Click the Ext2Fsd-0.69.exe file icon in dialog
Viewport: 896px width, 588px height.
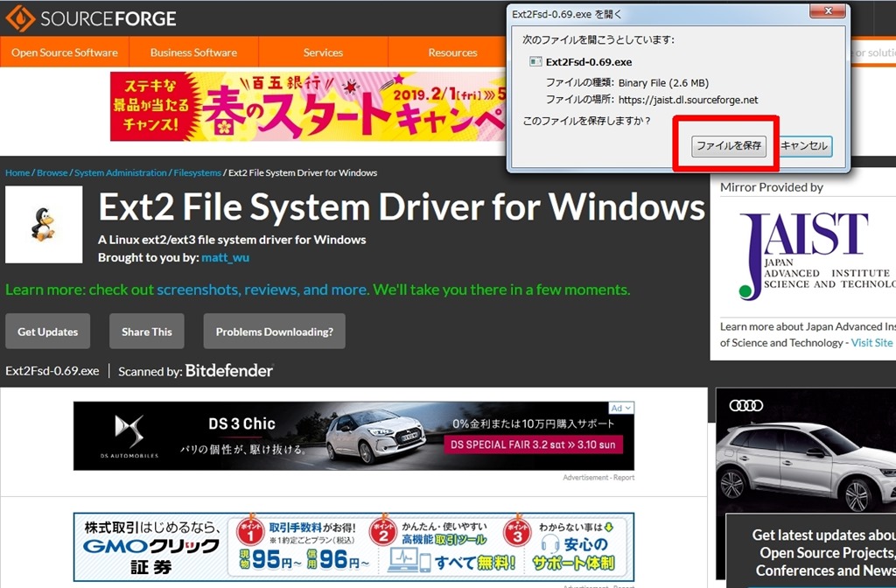[x=535, y=61]
